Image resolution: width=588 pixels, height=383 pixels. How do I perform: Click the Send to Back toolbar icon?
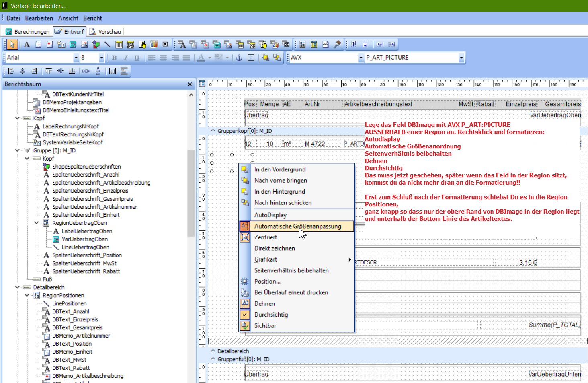[x=277, y=58]
